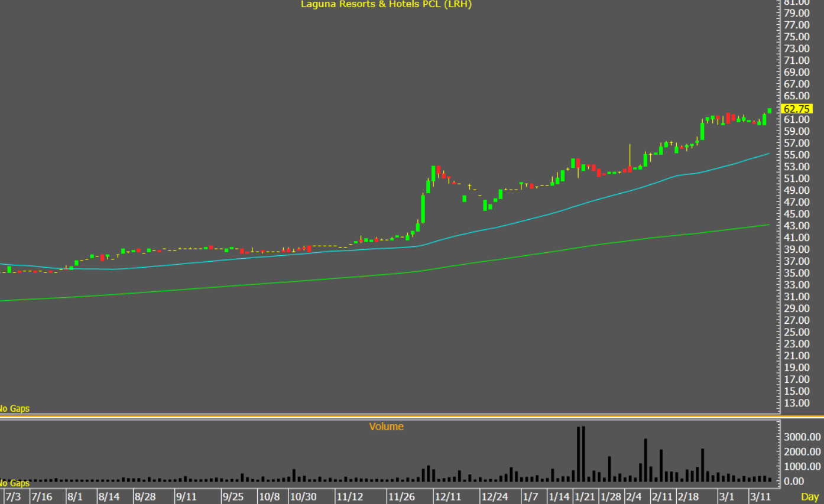Click the 27.00 price axis label
The height and width of the screenshot is (504, 824).
[796, 320]
